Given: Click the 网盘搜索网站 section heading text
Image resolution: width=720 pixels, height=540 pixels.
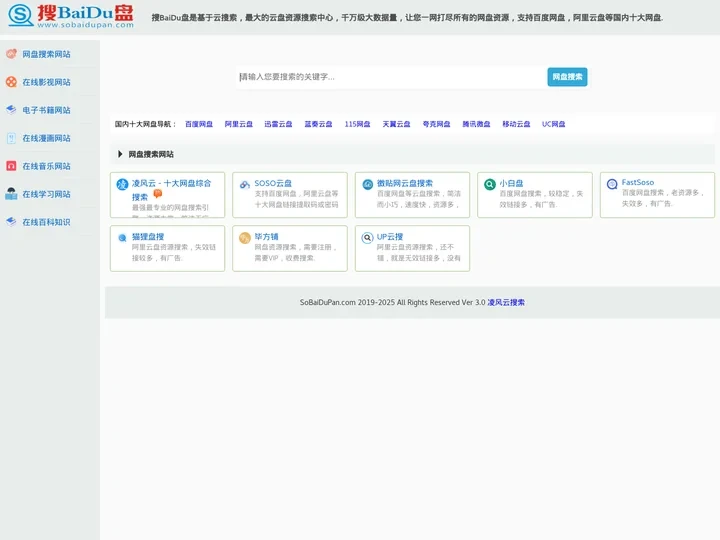Looking at the screenshot, I should (x=151, y=154).
